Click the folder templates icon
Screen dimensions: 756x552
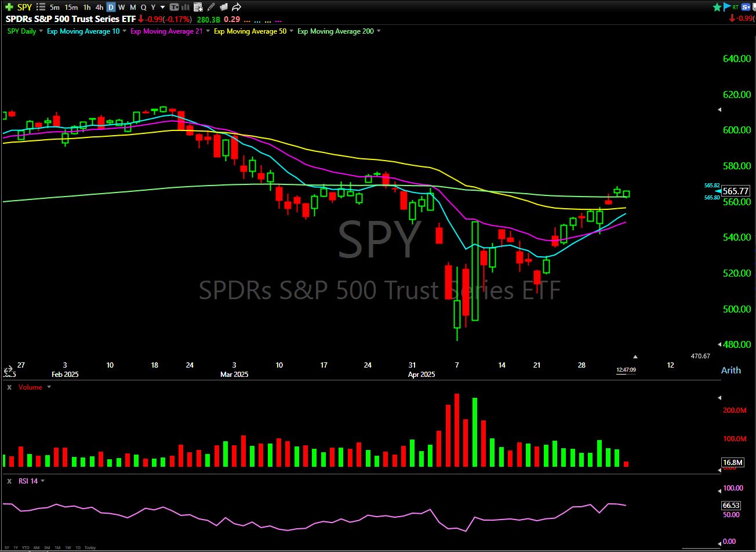[x=224, y=7]
